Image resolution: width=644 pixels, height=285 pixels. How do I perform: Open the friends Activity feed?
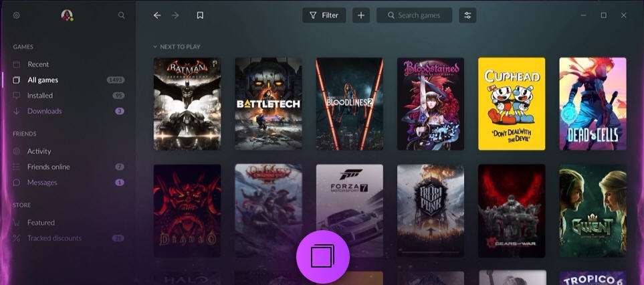coord(39,151)
